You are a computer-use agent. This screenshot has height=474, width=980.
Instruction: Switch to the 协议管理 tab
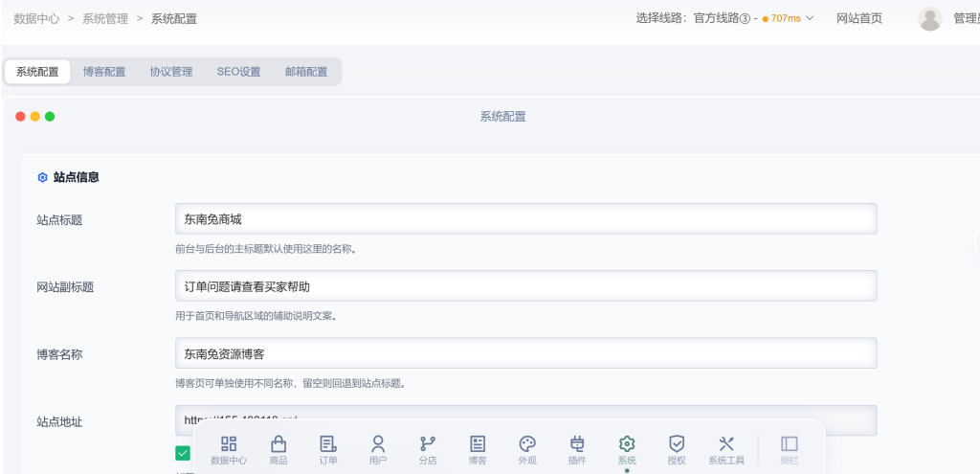pyautogui.click(x=171, y=72)
